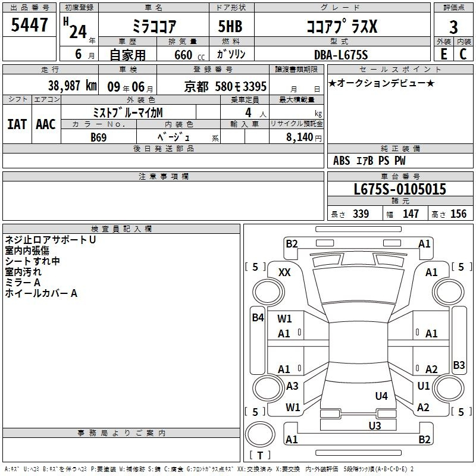Click the lot number 5447 field

29,24
